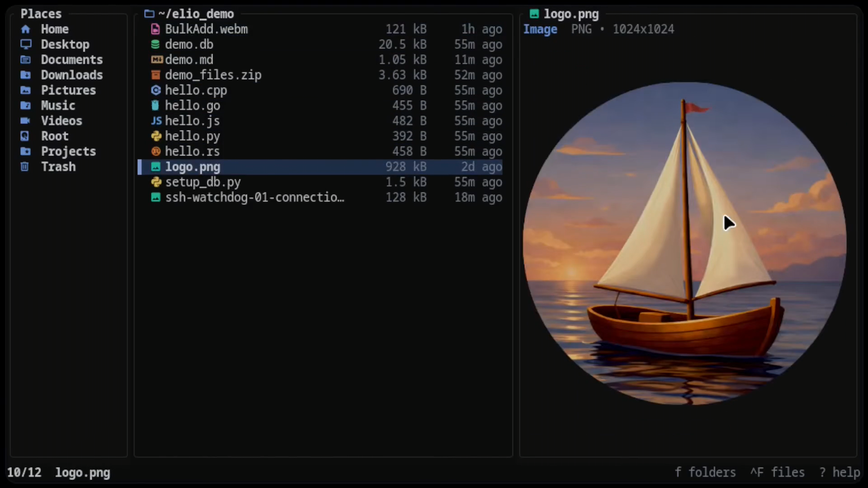Select the ssh-watchdog-01-connectio… file
868x488 pixels.
click(255, 197)
